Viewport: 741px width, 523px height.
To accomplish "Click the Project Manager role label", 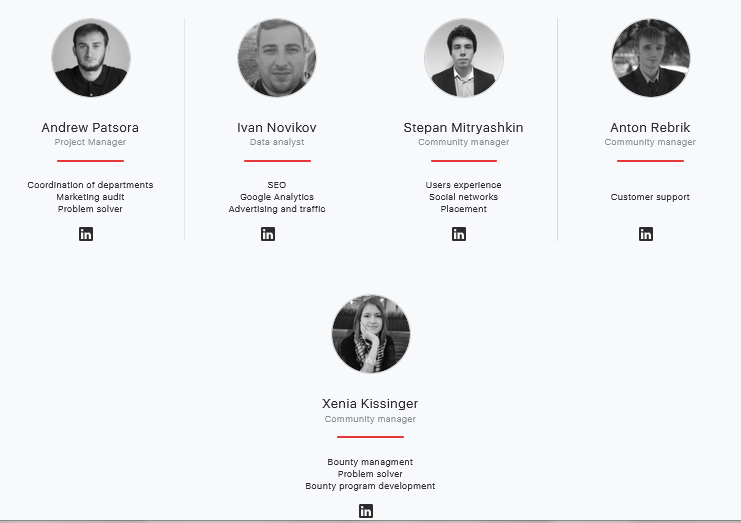I will pos(90,143).
